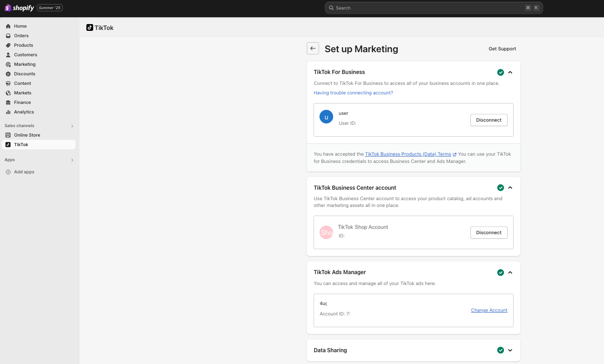604x364 pixels.
Task: Click the search magnifier icon
Action: tap(331, 8)
